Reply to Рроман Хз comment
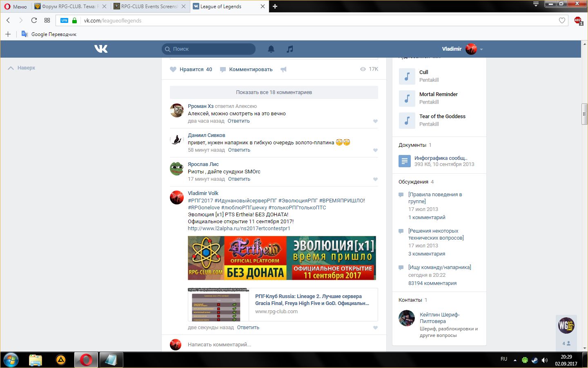This screenshot has height=368, width=588. tap(238, 121)
